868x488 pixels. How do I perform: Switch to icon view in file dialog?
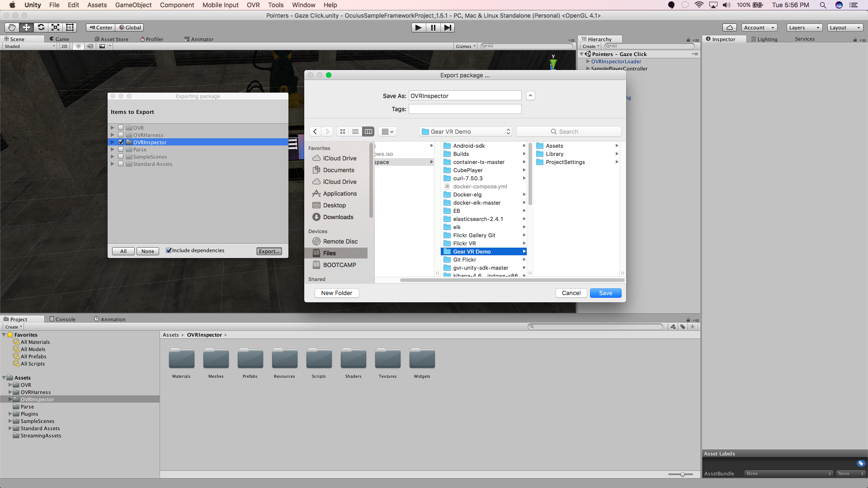point(343,131)
